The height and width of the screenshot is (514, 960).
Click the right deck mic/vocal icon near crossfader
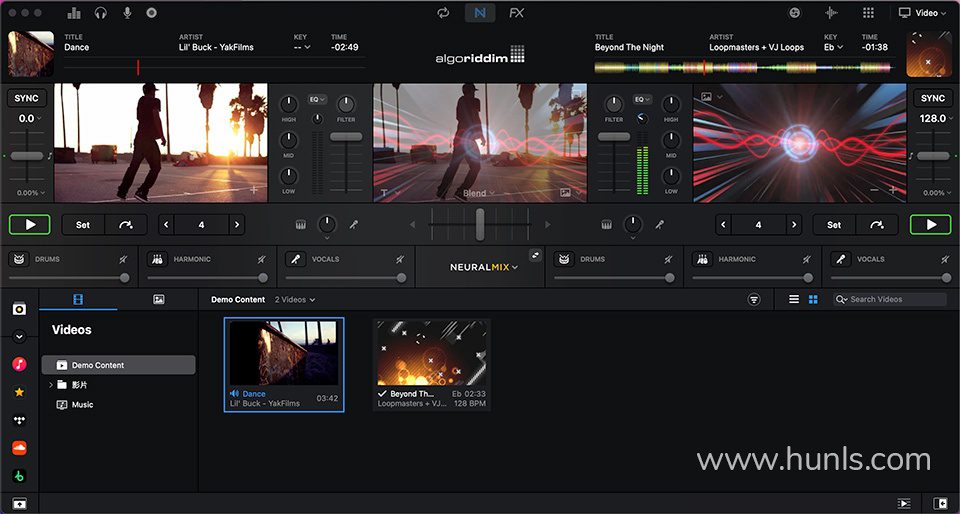pyautogui.click(x=659, y=225)
